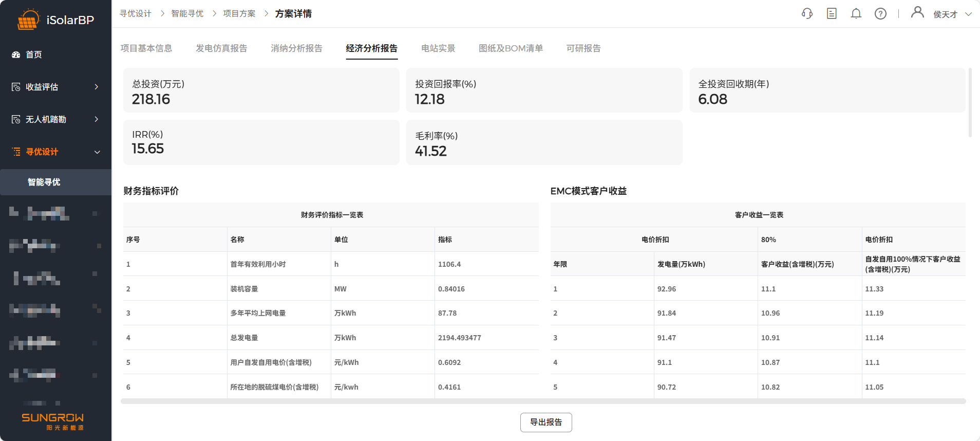Screen dimensions: 980x441
Task: Switch to the 发电仿真报告 tab
Action: pyautogui.click(x=221, y=48)
